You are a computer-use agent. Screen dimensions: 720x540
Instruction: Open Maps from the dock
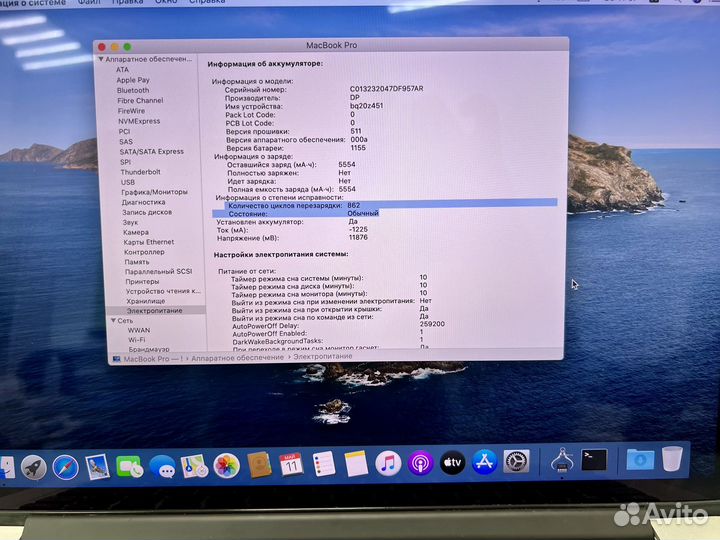(x=194, y=466)
